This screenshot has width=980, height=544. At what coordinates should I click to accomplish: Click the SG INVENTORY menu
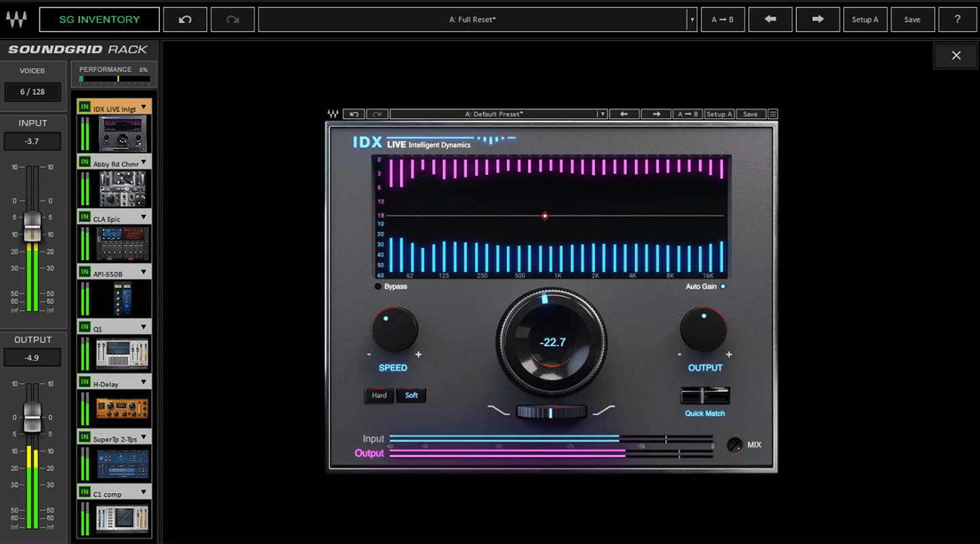pos(99,20)
